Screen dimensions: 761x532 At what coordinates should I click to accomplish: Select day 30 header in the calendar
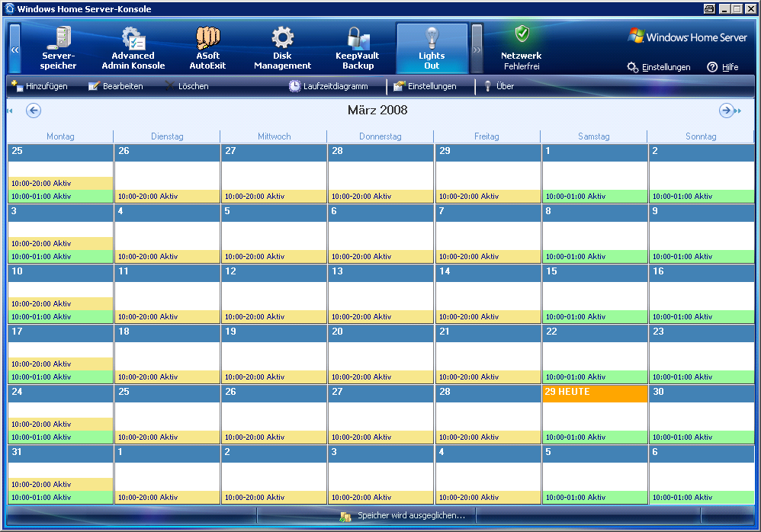(702, 393)
